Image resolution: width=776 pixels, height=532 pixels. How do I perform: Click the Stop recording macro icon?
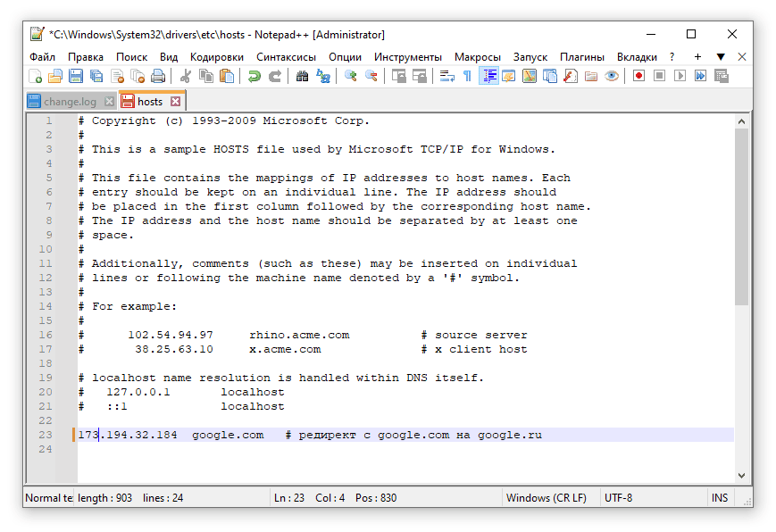pos(659,76)
